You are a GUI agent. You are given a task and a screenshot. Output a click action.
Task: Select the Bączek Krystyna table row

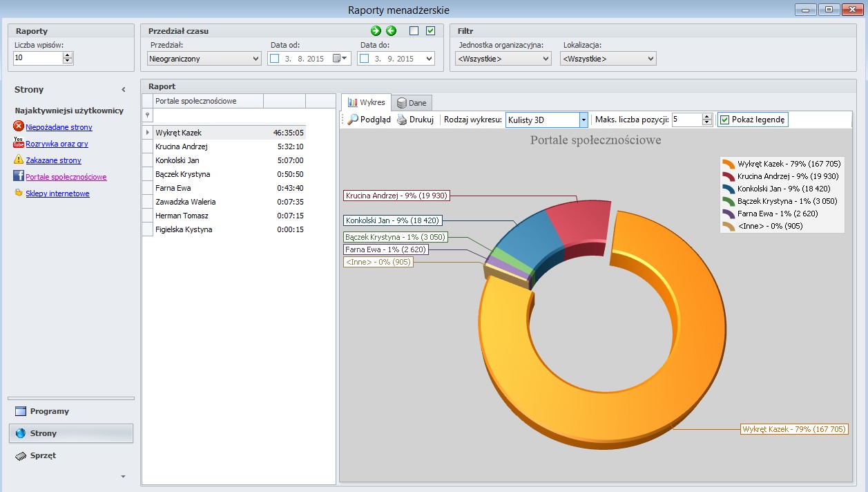pyautogui.click(x=229, y=174)
